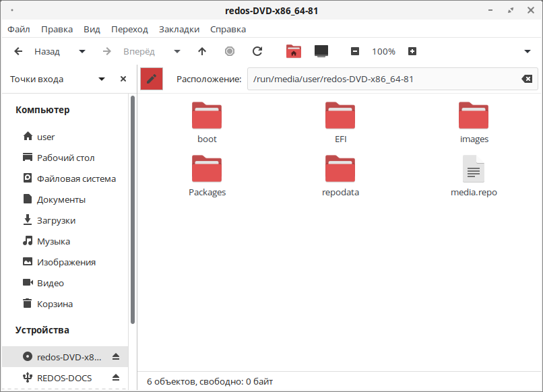Minimize the file manager window
The width and height of the screenshot is (543, 392).
pyautogui.click(x=490, y=10)
